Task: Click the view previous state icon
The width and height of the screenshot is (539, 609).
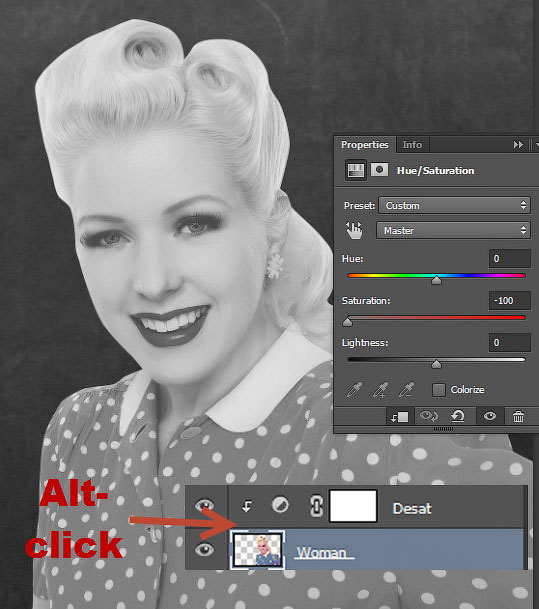Action: point(429,417)
